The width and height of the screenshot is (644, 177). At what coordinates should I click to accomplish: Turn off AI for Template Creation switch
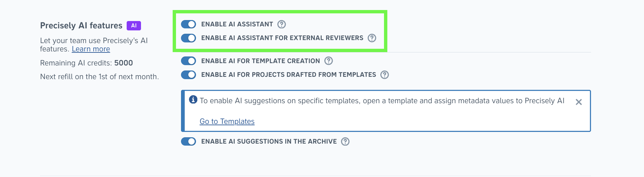point(188,61)
